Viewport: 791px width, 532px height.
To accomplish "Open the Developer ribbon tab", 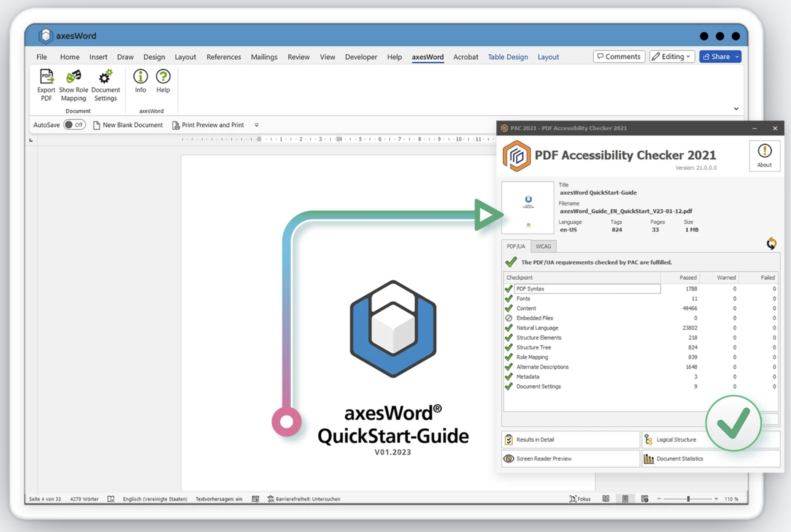I will tap(361, 57).
